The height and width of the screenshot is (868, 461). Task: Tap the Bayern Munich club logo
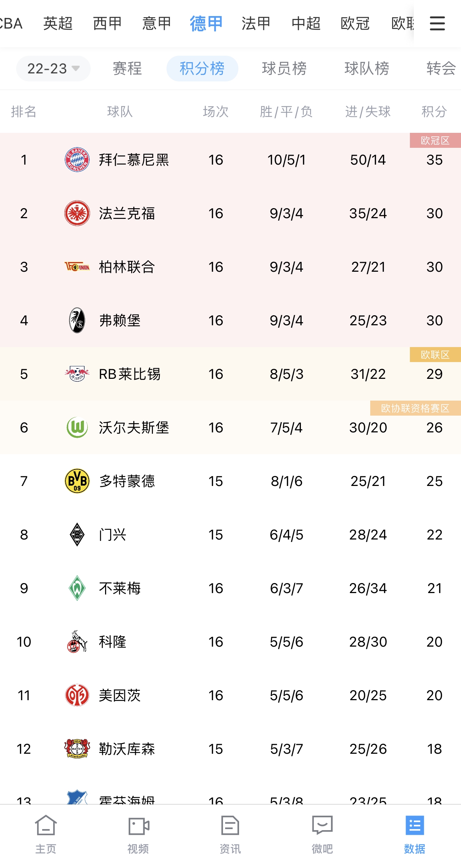[77, 160]
